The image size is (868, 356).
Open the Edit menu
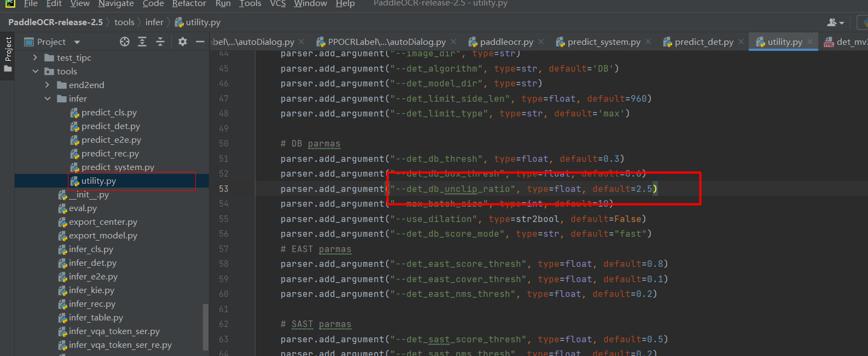(x=54, y=3)
